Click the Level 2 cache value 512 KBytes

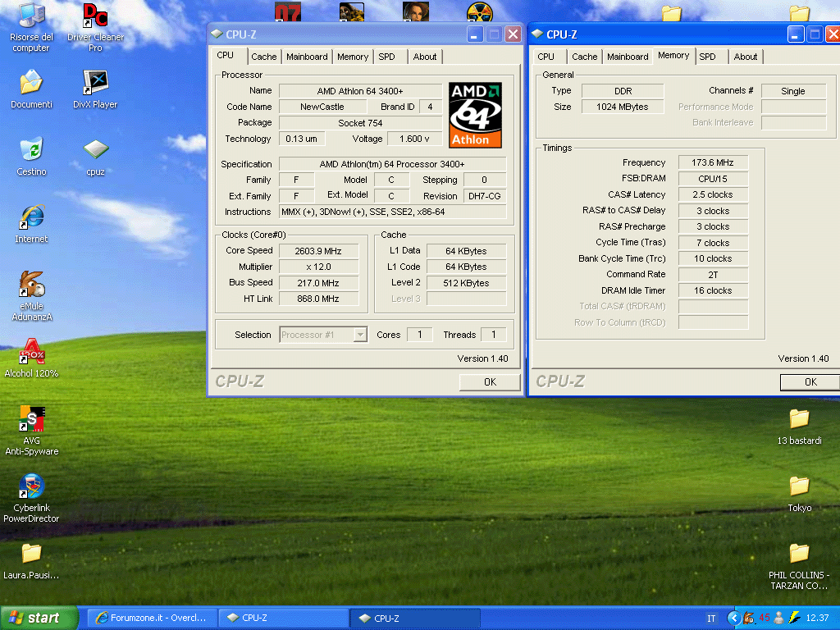(x=466, y=283)
